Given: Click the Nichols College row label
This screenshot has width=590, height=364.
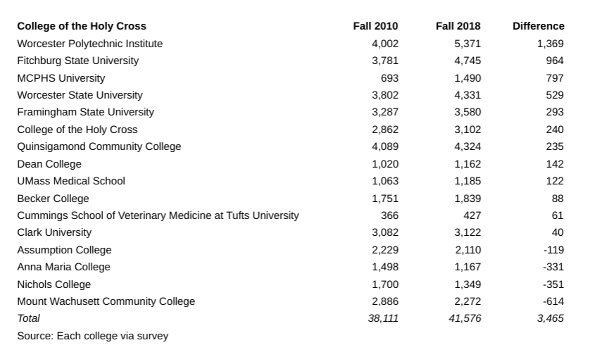Looking at the screenshot, I should (x=54, y=284).
